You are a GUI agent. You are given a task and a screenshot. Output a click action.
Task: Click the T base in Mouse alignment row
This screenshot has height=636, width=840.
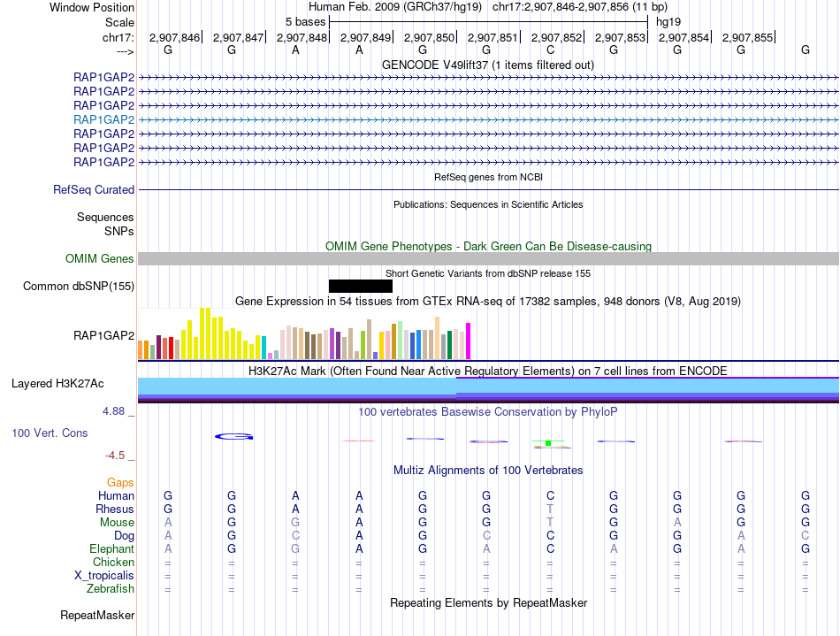pyautogui.click(x=550, y=523)
